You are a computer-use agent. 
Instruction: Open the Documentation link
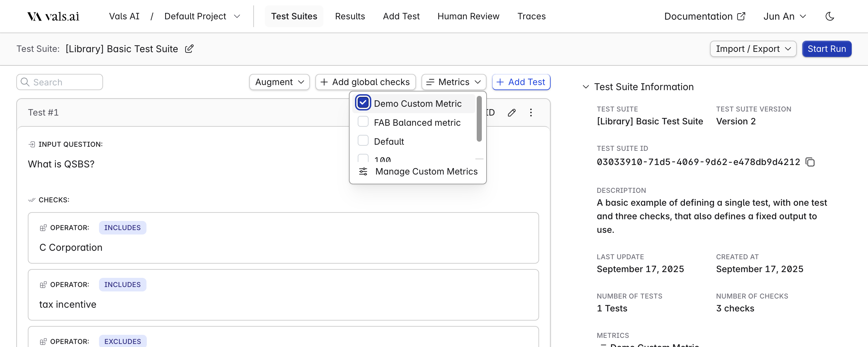click(705, 16)
